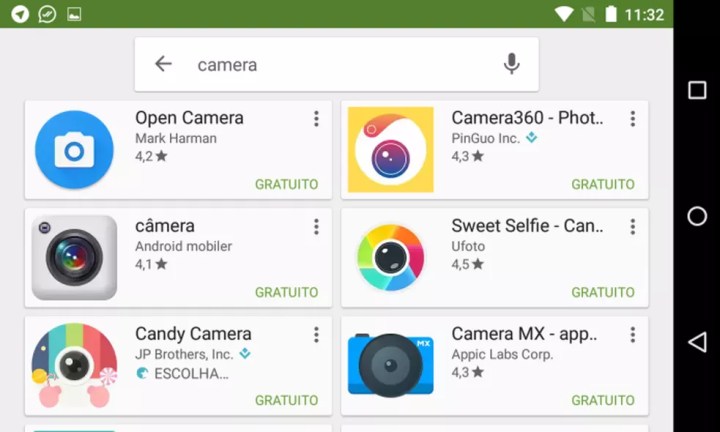Viewport: 720px width, 432px height.
Task: Select the "Candy Camera" title
Action: click(x=193, y=334)
